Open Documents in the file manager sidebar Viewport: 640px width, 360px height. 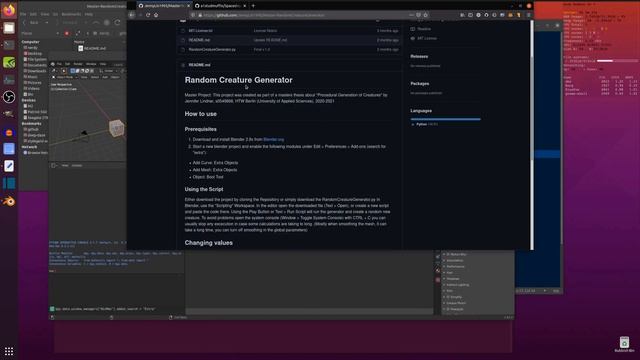[36, 65]
